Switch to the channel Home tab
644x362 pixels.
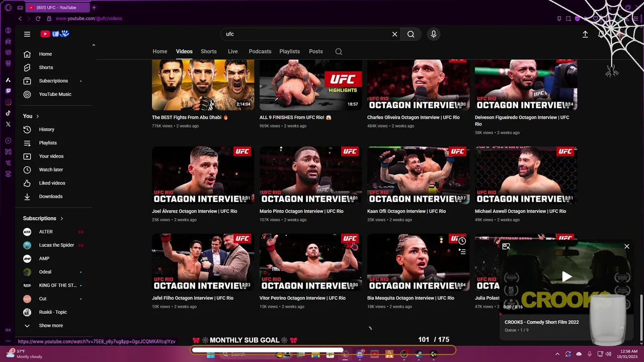160,51
